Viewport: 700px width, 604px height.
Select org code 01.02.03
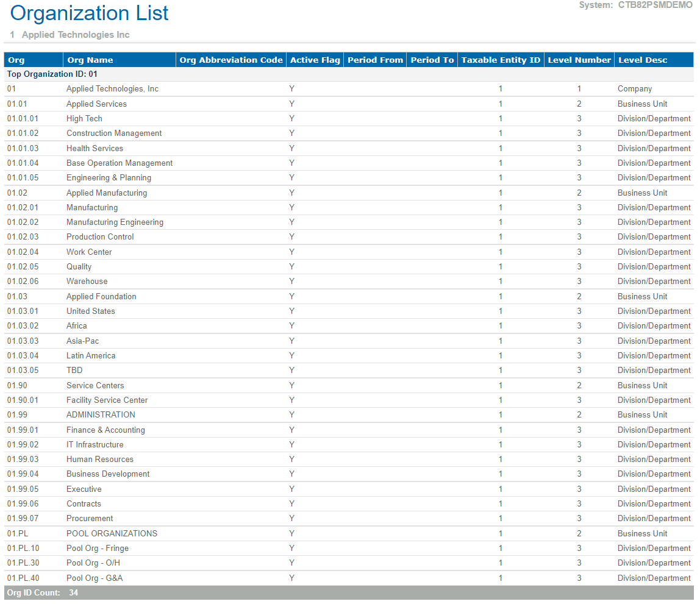(x=23, y=237)
